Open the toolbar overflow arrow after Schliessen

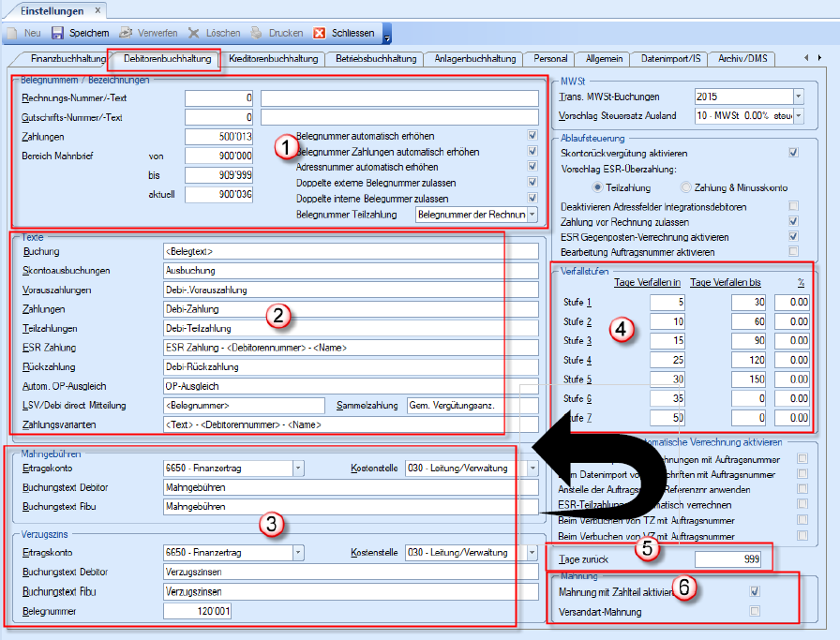point(387,35)
